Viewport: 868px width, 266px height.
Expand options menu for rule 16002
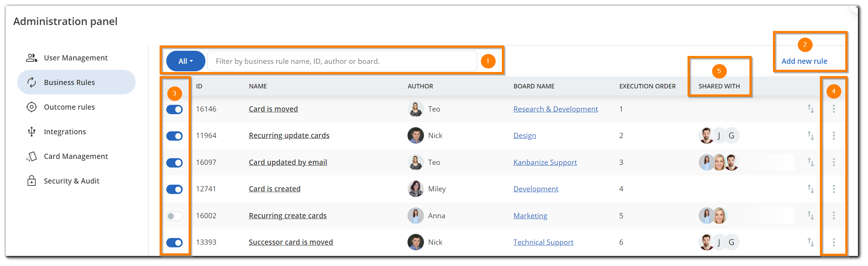(x=834, y=216)
